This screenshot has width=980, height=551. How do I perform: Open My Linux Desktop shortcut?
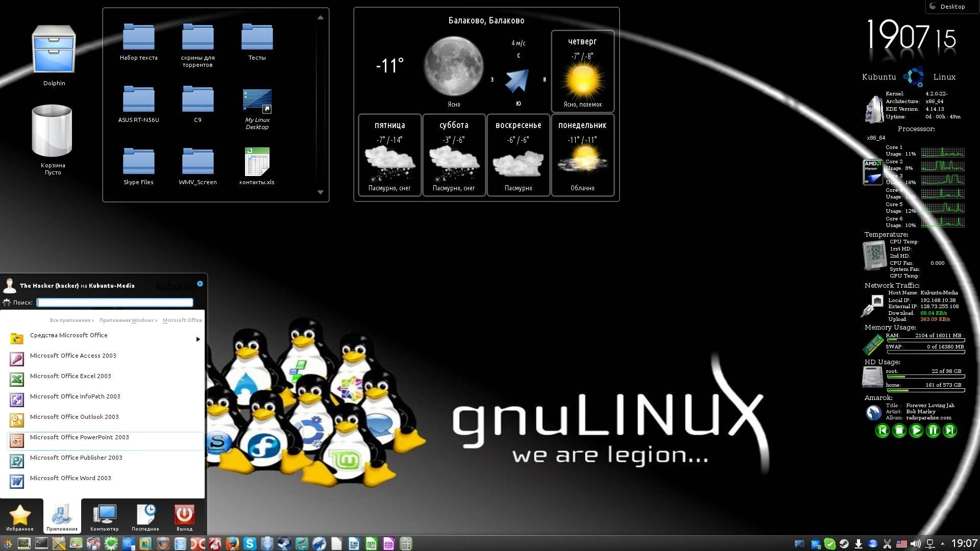coord(257,108)
